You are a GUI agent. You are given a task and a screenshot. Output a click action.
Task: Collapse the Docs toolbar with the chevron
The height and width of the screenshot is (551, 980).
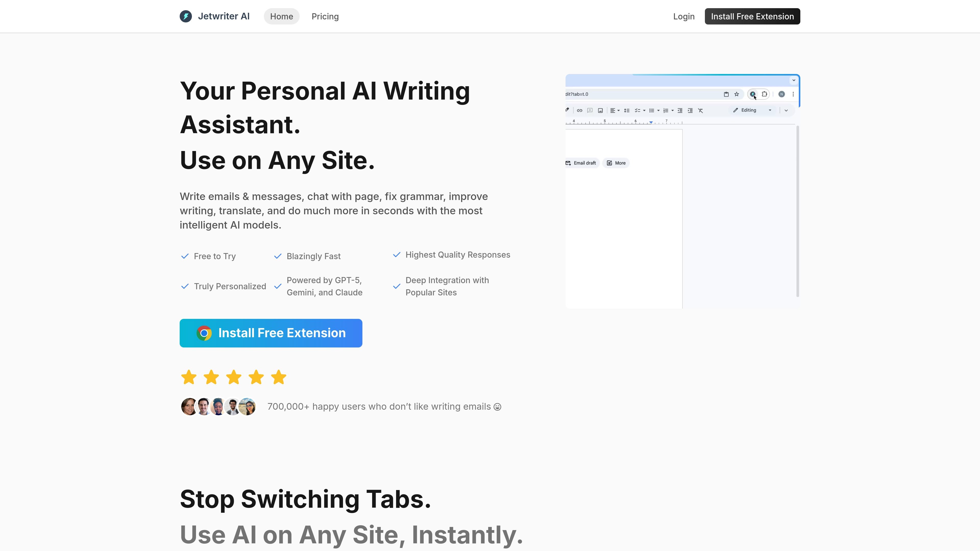coord(786,111)
